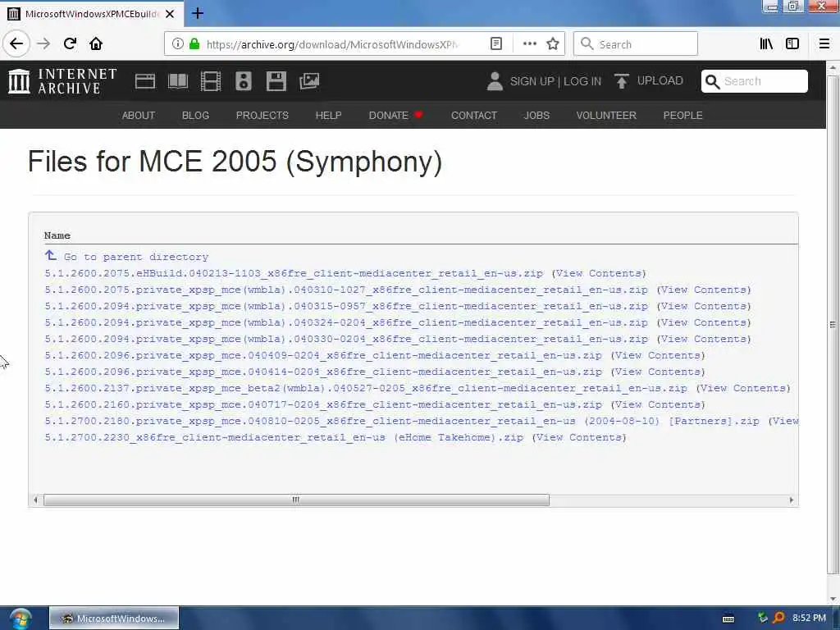Select MicrosoftWindows taskbar button
Image resolution: width=840 pixels, height=630 pixels.
(114, 619)
